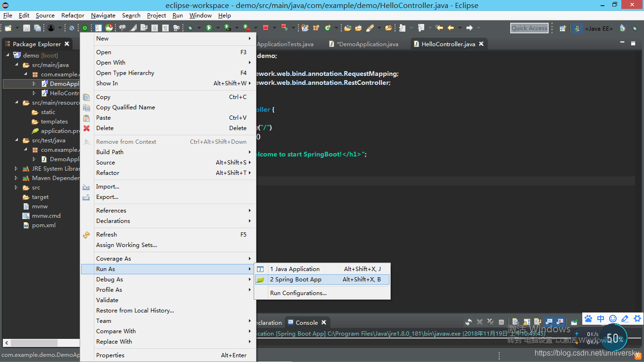644x362 pixels.
Task: Click the Debug bug icon in toolbar
Action: pyautogui.click(x=190, y=28)
